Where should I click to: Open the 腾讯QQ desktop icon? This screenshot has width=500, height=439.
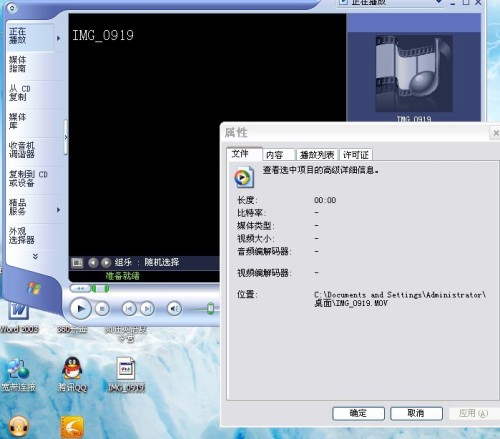[x=72, y=375]
